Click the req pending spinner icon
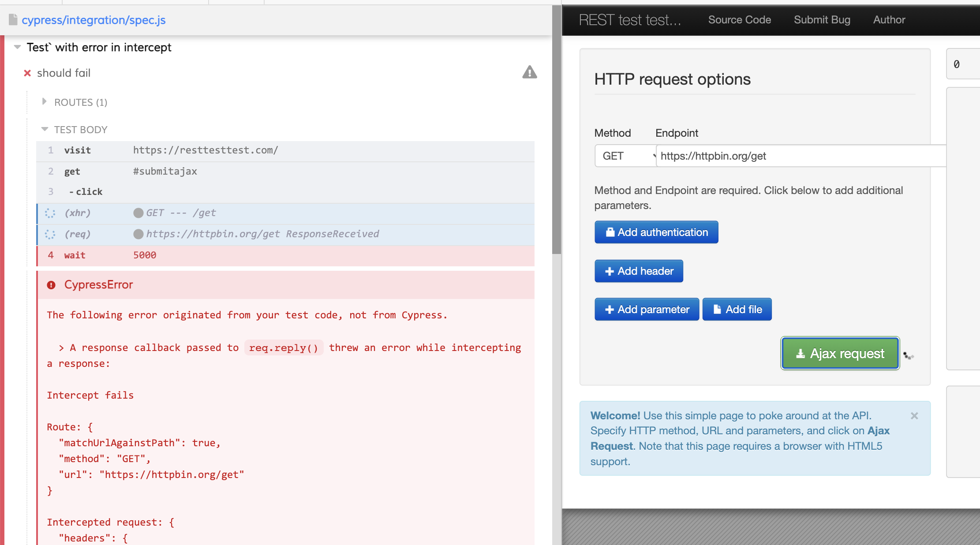 pos(50,234)
